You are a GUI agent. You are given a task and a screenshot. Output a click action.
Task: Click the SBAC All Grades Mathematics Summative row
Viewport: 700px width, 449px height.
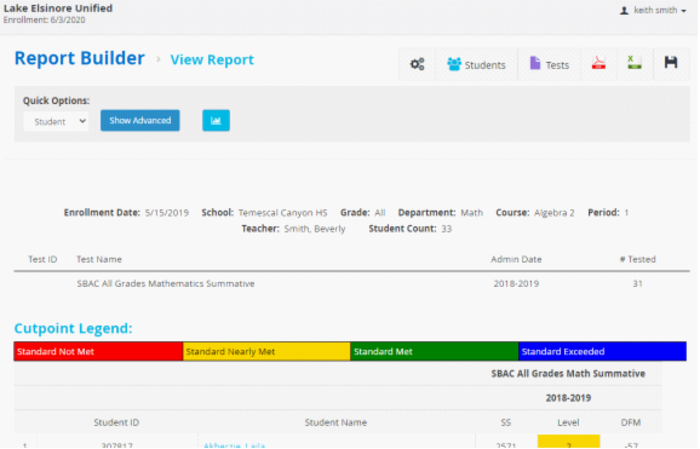click(166, 283)
